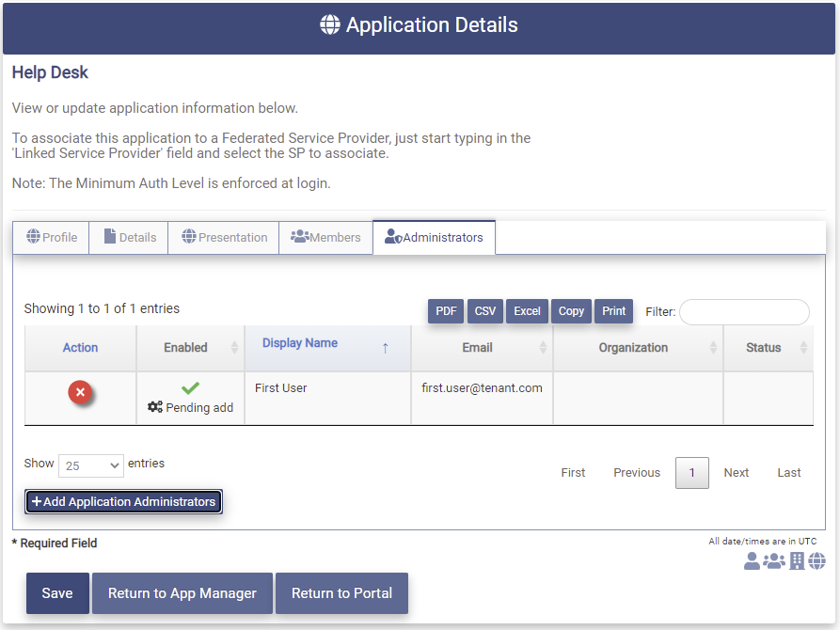Print the administrators table

point(613,311)
